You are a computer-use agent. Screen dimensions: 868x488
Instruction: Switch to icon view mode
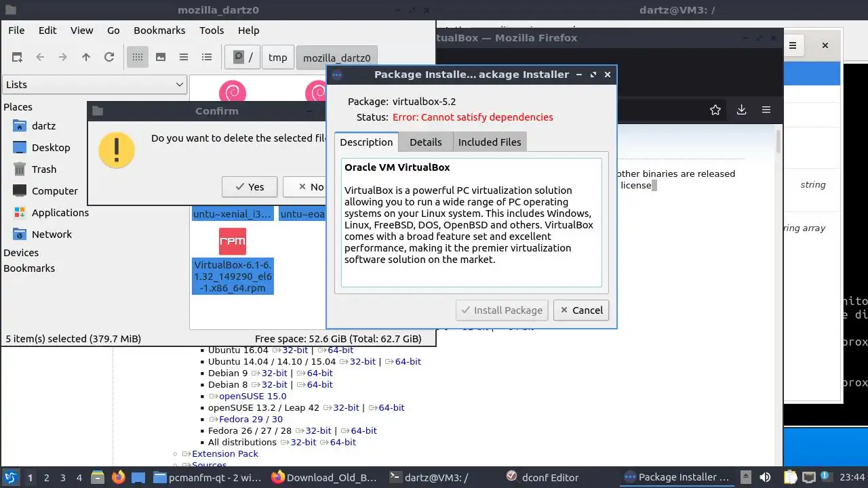[138, 58]
